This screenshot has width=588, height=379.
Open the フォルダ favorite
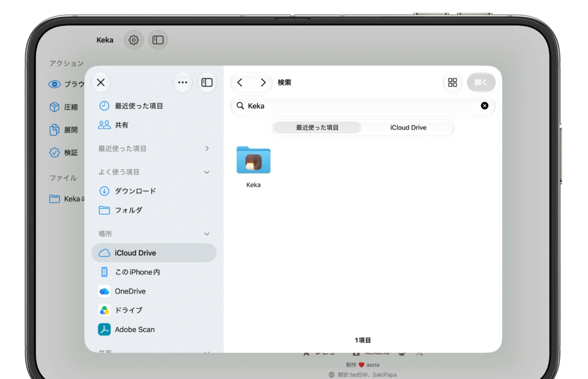tap(154, 210)
